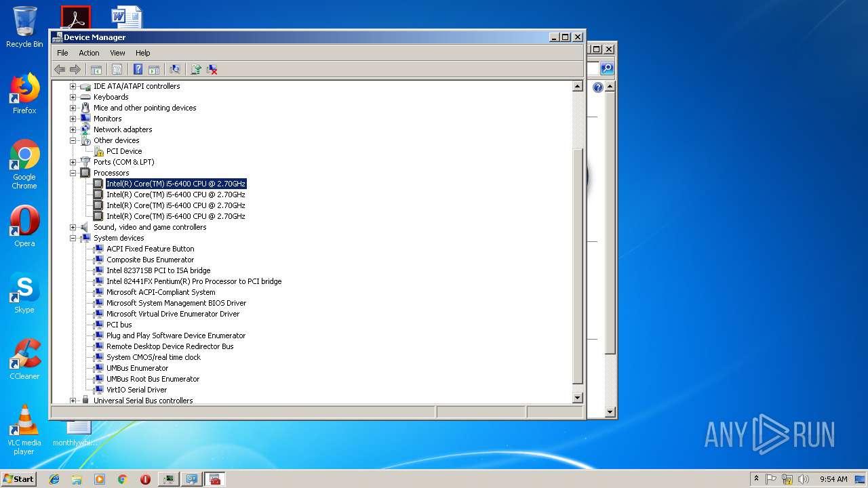The height and width of the screenshot is (488, 868).
Task: Click the Device Manager taskbar button
Action: tap(215, 479)
